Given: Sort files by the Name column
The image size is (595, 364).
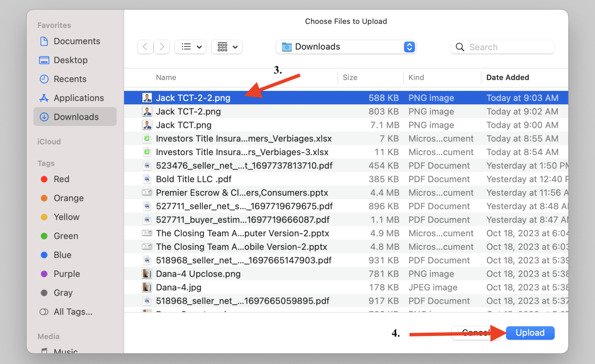Looking at the screenshot, I should 166,77.
